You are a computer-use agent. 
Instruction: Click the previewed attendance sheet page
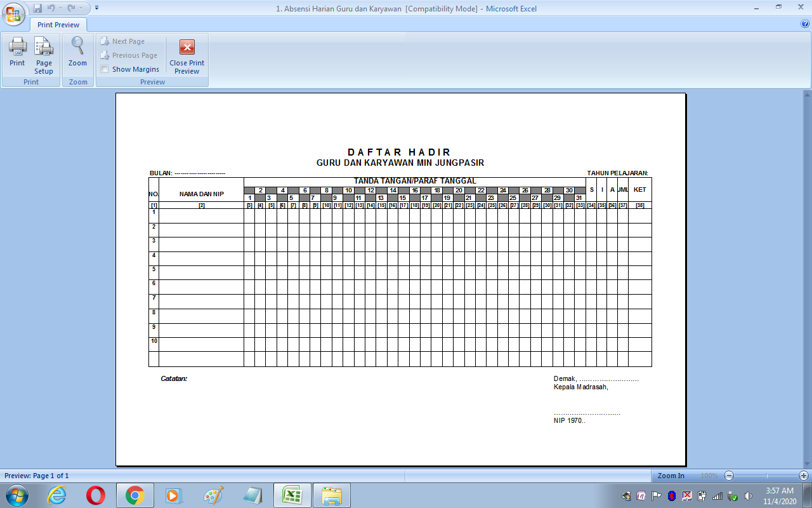point(400,279)
